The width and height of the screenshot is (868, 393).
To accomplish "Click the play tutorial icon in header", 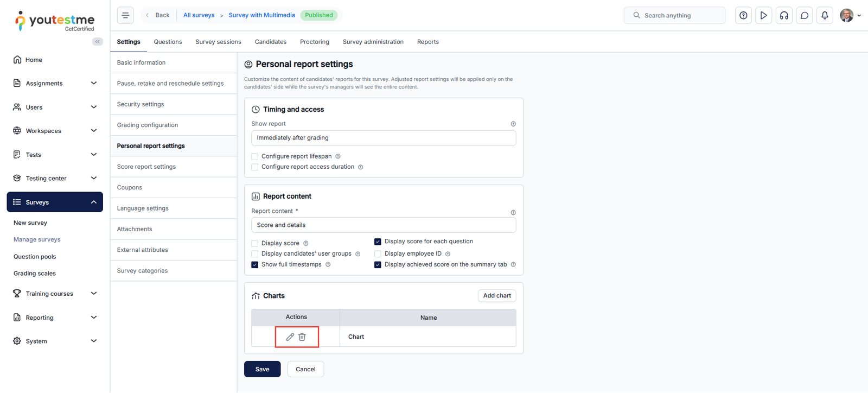I will (x=763, y=15).
